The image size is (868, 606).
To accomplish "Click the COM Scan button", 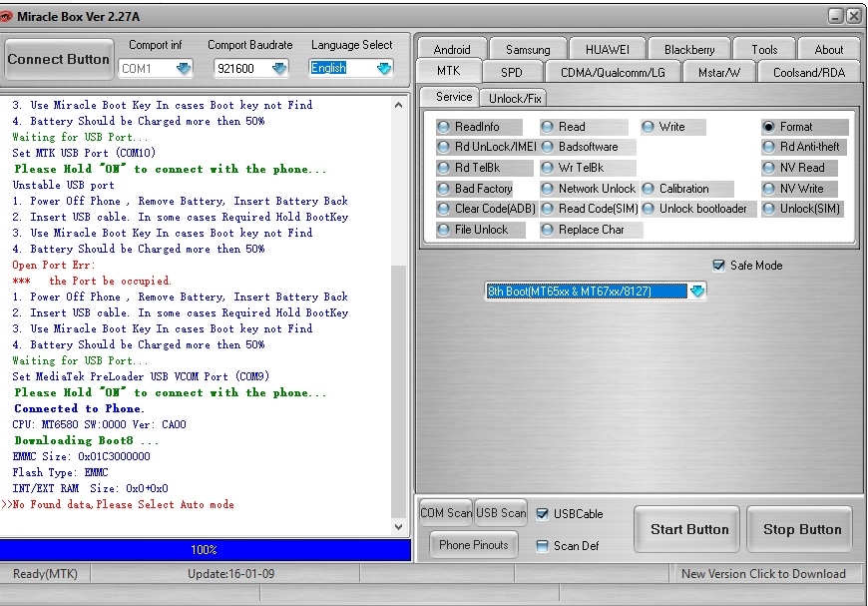I will click(x=446, y=513).
